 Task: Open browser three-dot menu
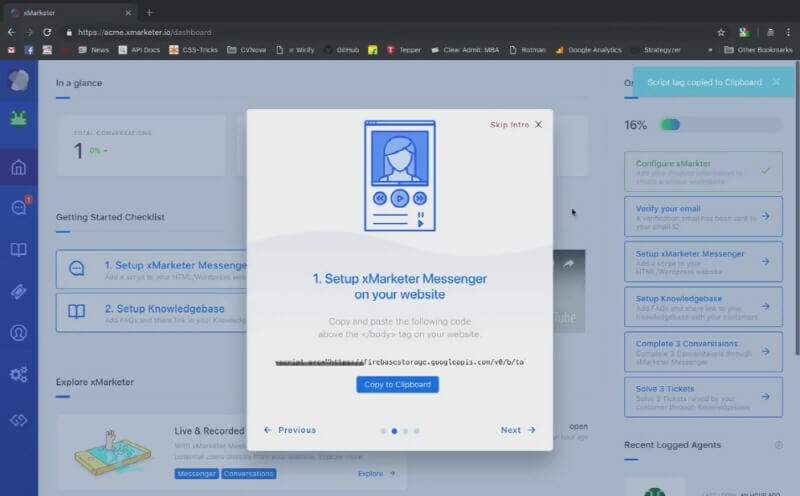tap(788, 32)
